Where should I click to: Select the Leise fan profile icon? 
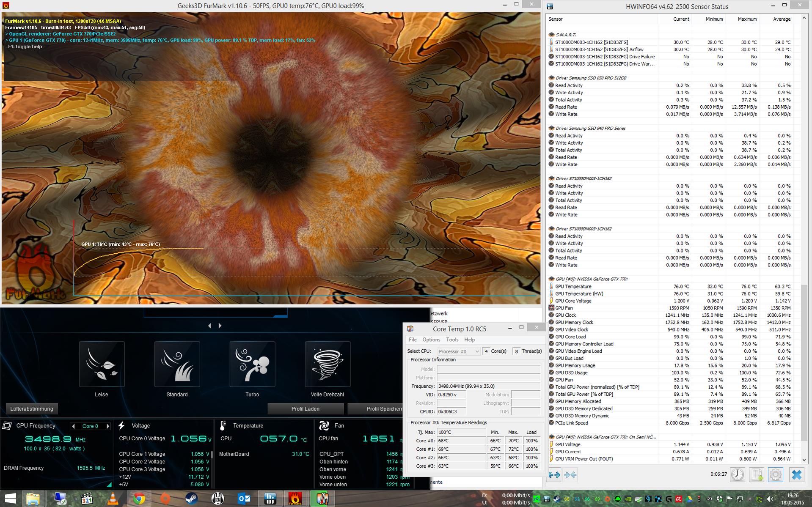(x=102, y=364)
